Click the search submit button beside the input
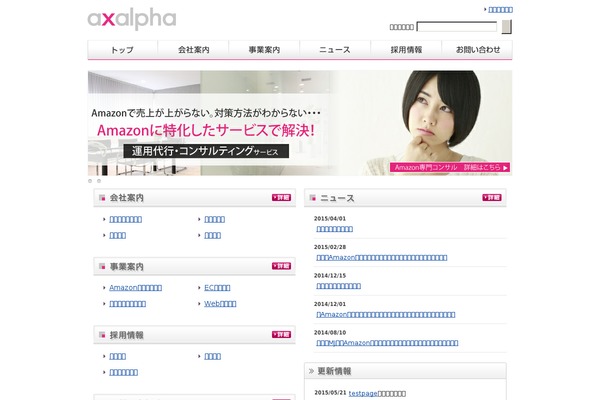The width and height of the screenshot is (600, 400). (506, 27)
